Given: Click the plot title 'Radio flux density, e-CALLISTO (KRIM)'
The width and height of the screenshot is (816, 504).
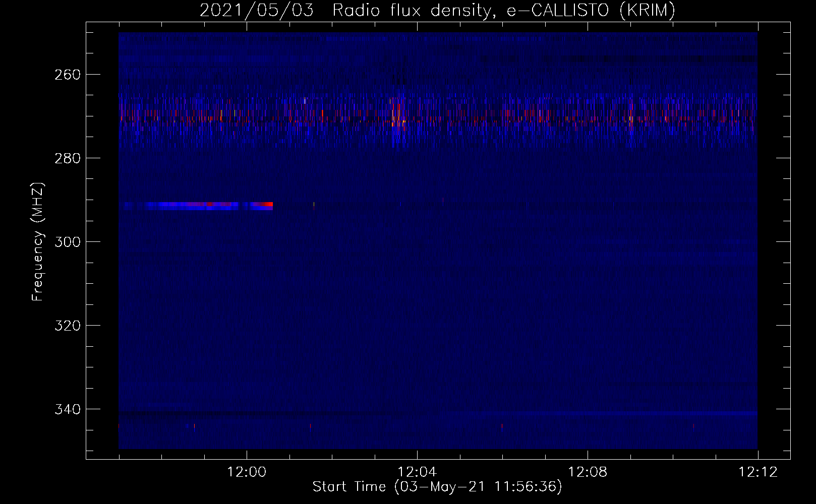Looking at the screenshot, I should 503,10.
